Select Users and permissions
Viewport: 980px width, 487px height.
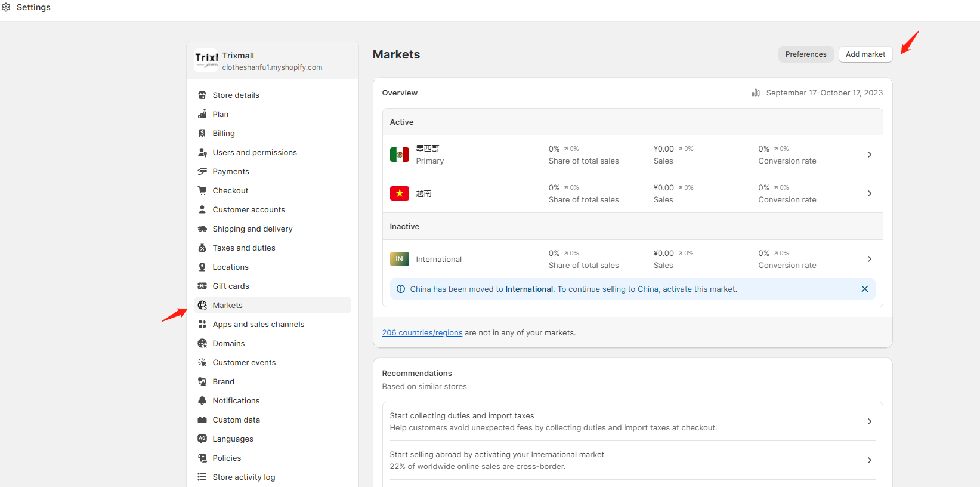coord(273,152)
